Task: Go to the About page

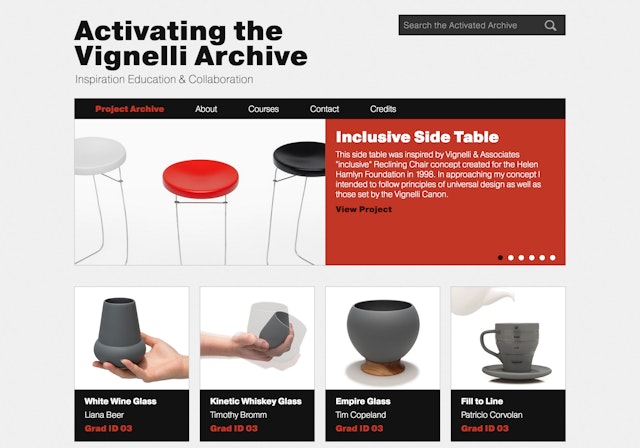Action: (x=206, y=109)
